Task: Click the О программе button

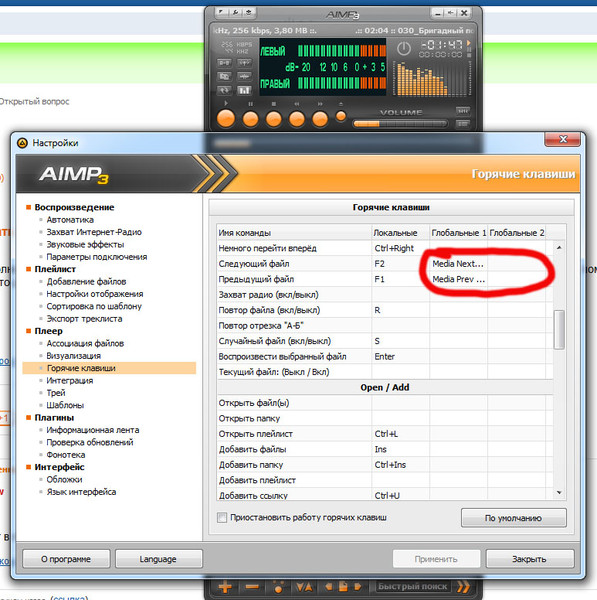Action: tap(66, 559)
